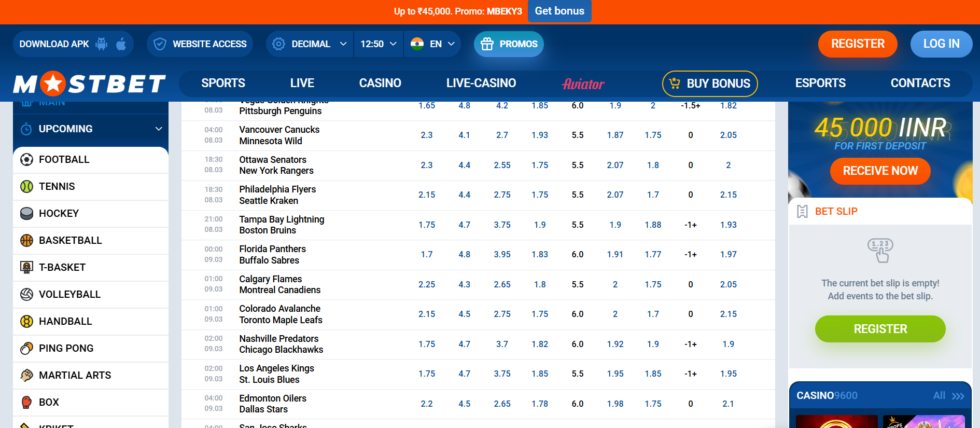Click the India flag language icon
This screenshot has width=980, height=428.
point(417,44)
